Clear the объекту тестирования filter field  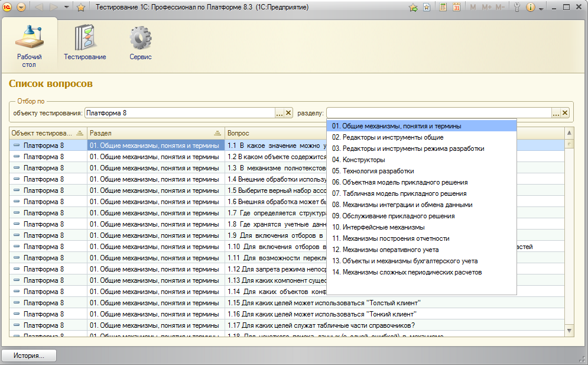[x=289, y=113]
